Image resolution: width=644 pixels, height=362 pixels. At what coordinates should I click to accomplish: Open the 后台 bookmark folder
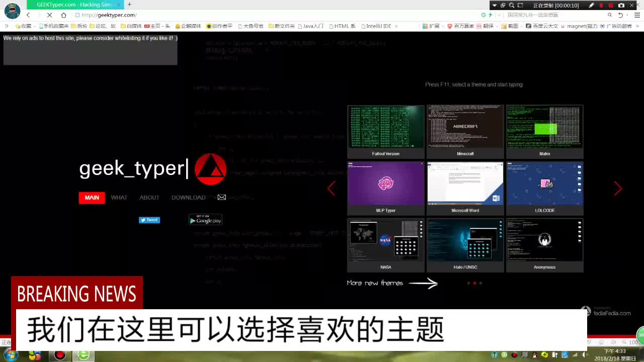click(x=79, y=26)
